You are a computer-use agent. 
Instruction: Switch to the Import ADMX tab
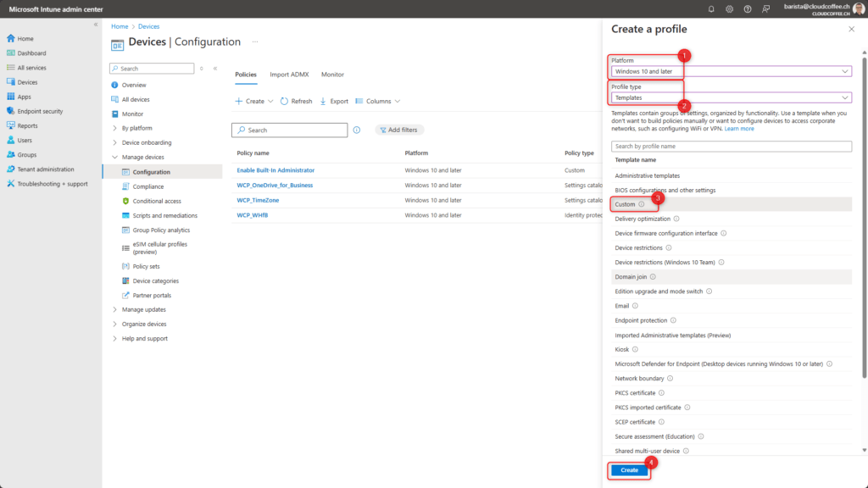click(289, 75)
